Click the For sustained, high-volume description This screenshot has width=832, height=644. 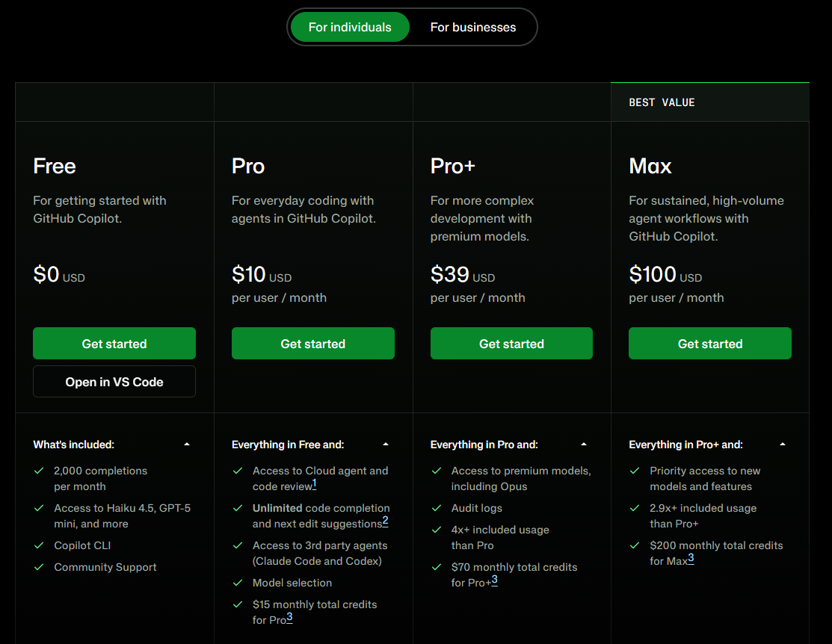[x=706, y=219]
